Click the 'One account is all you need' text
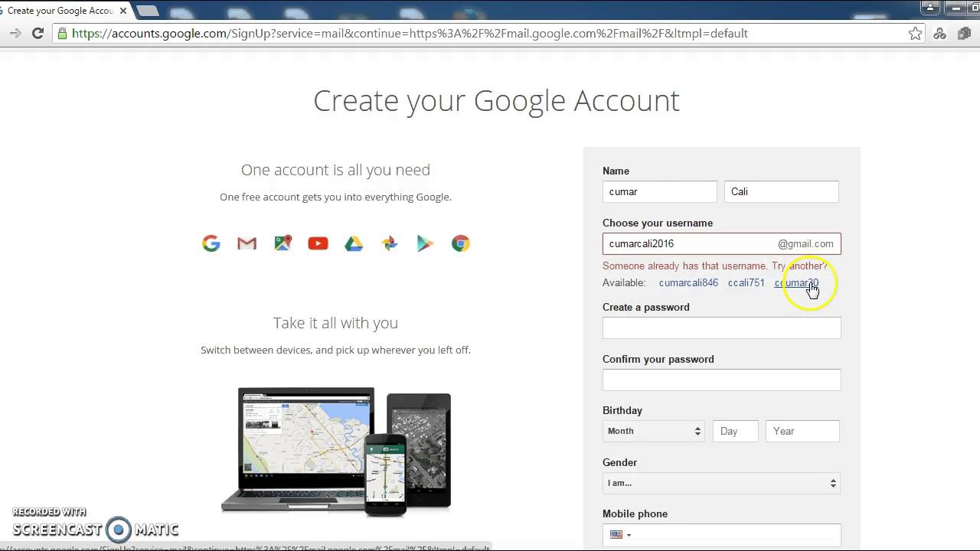 (335, 170)
